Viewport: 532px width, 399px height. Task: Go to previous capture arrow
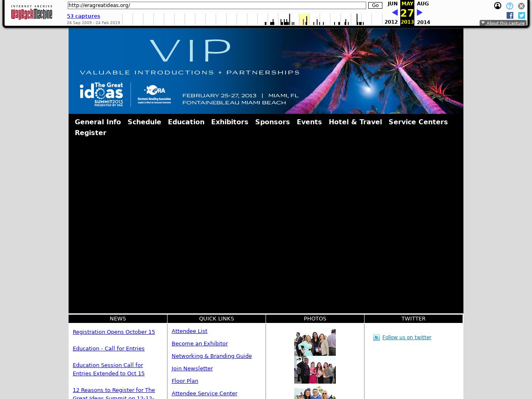[x=395, y=12]
